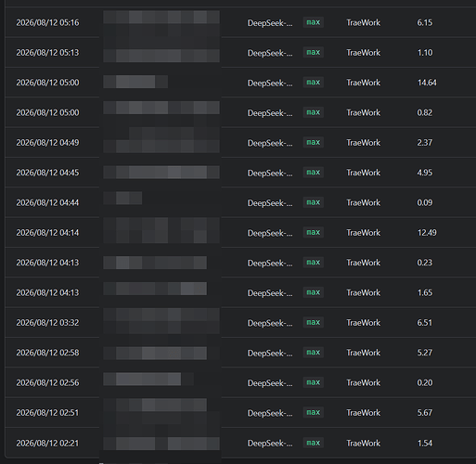
Task: Select the 2026/08/12 04:45 timestamp
Action: point(47,173)
